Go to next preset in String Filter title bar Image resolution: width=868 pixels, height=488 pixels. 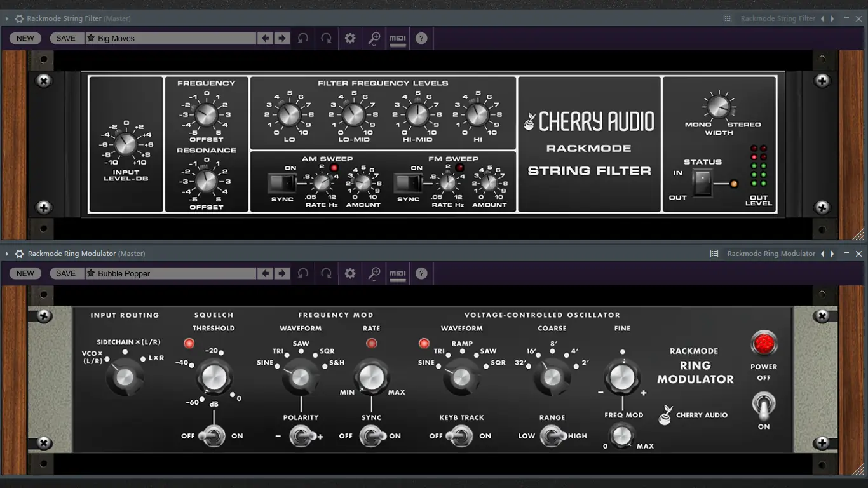pyautogui.click(x=832, y=19)
